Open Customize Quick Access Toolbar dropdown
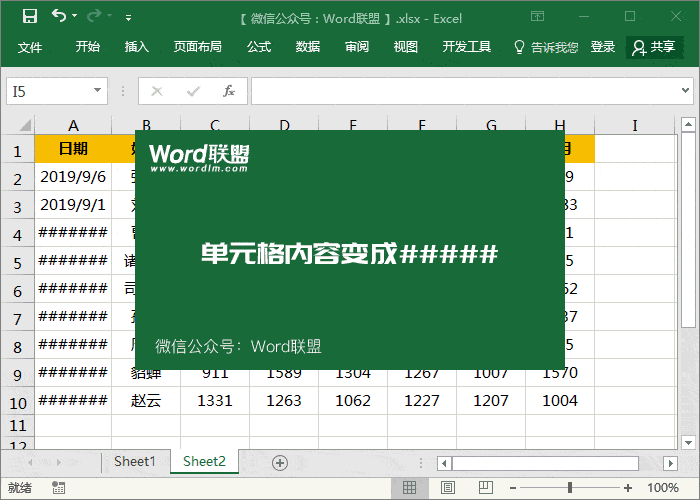 (129, 18)
